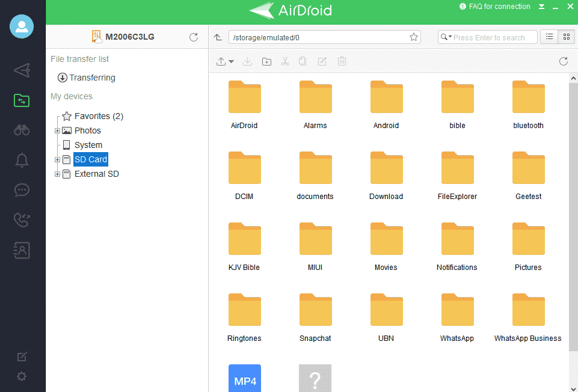The width and height of the screenshot is (578, 392).
Task: Expand the External SD tree item
Action: point(57,174)
